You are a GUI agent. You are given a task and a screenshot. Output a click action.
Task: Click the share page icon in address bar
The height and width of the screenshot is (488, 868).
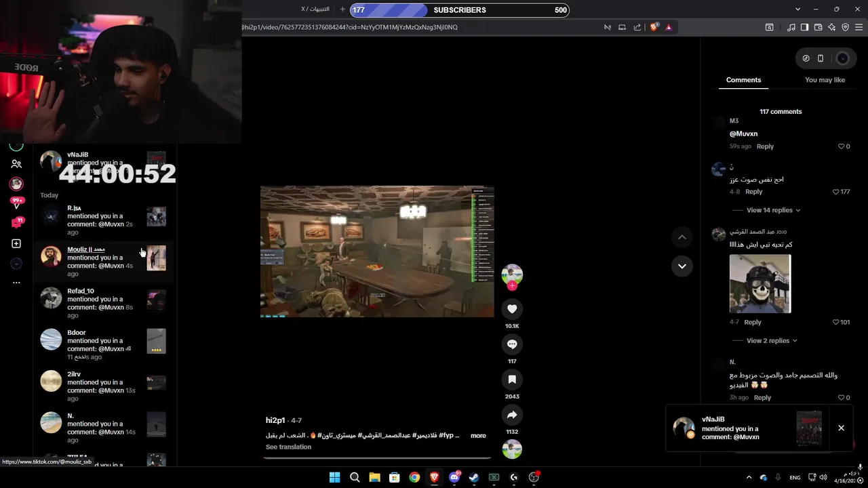point(637,27)
